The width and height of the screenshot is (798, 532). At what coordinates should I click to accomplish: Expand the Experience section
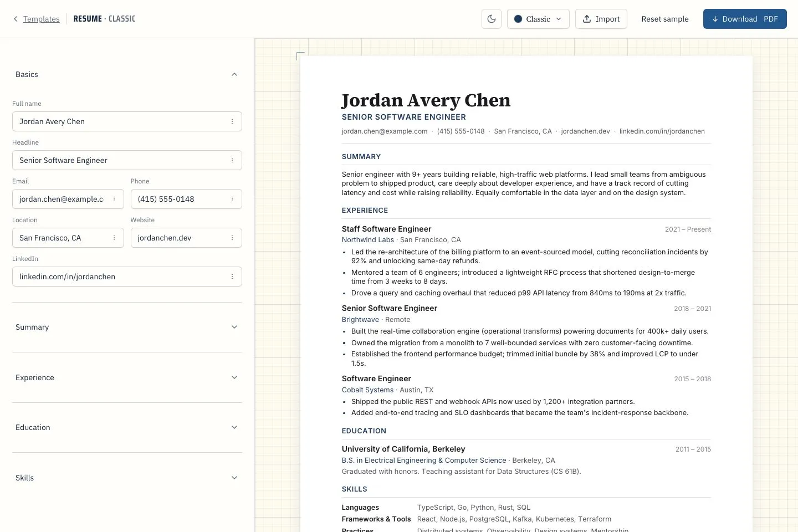point(127,377)
